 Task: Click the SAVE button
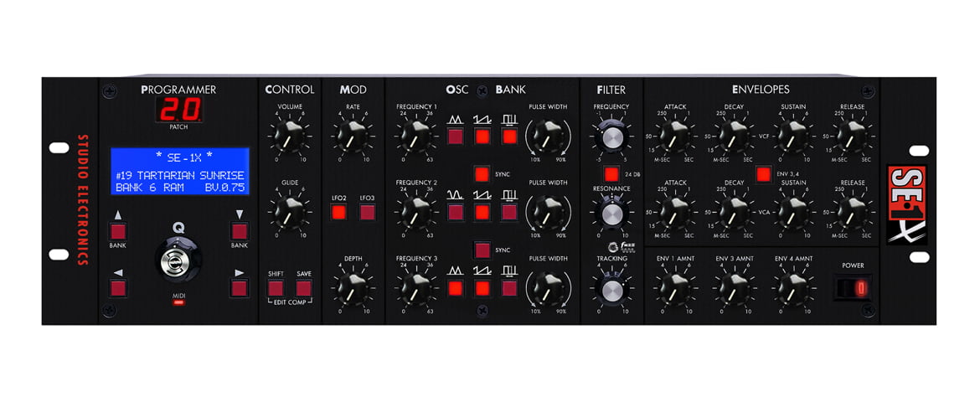click(304, 288)
